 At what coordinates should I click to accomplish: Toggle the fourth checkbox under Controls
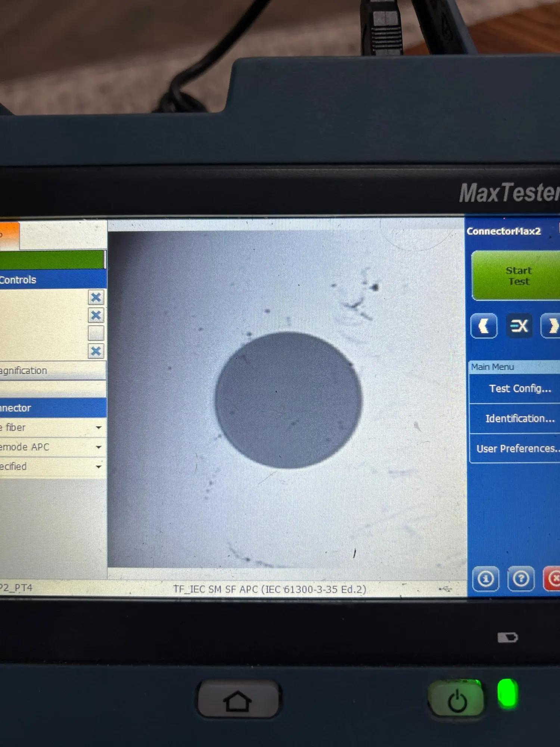(96, 351)
